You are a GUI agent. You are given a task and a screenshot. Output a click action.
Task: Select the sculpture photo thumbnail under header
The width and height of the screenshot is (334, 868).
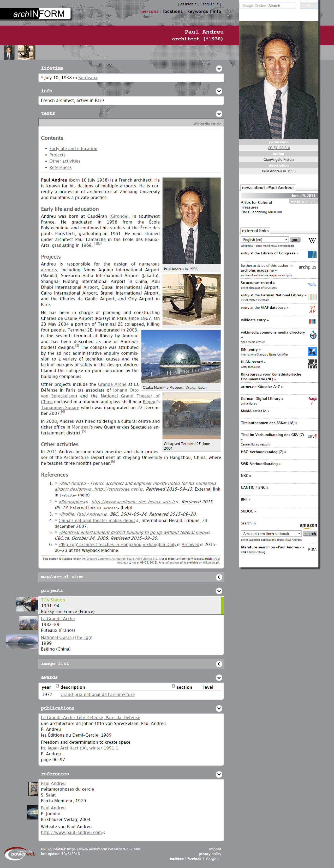(x=26, y=53)
